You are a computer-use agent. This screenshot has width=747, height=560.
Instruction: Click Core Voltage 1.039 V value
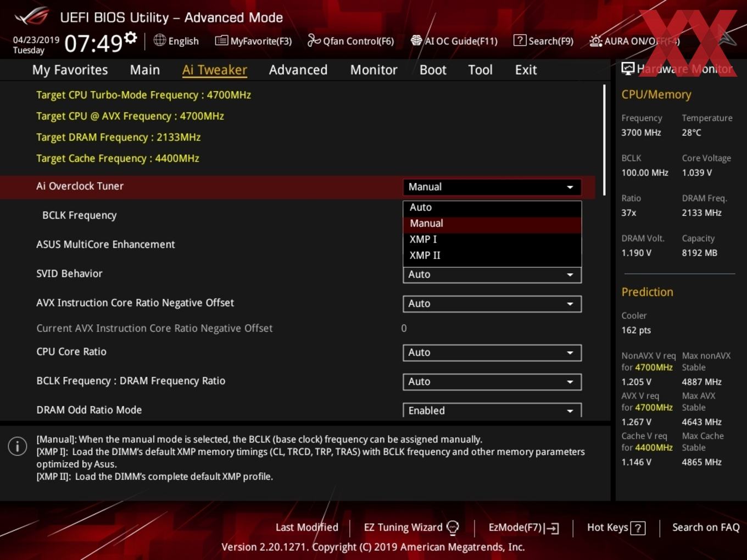click(x=696, y=172)
